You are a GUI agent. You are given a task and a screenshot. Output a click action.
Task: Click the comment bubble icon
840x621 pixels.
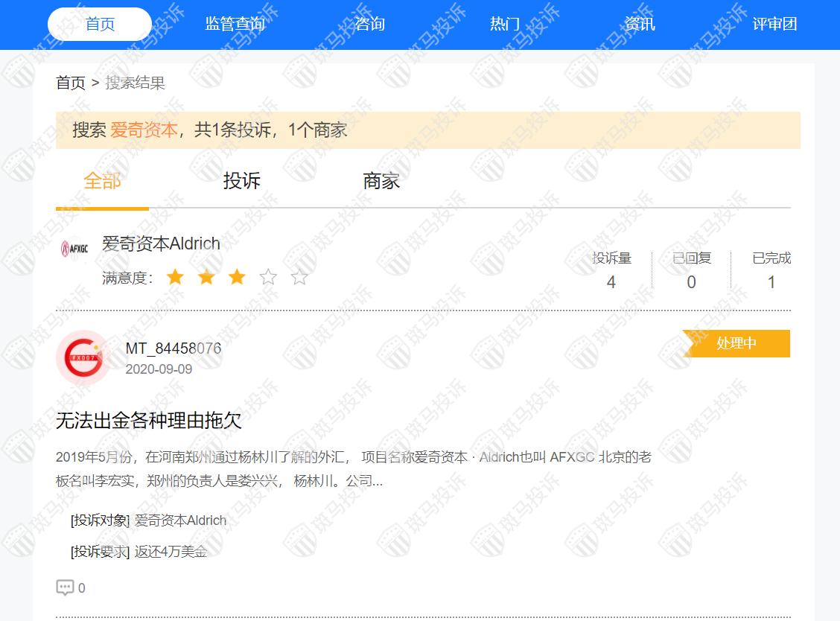point(65,587)
